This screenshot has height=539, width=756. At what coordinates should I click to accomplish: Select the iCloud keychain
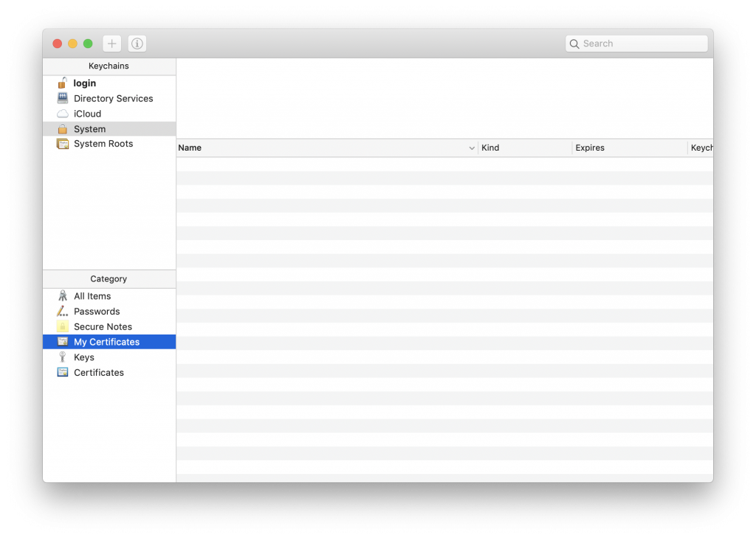(109, 114)
